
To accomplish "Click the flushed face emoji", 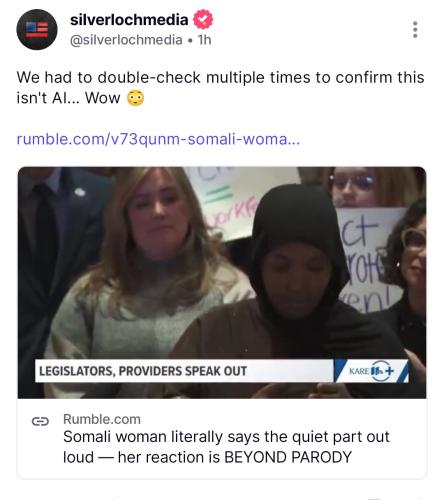I will coord(135,98).
